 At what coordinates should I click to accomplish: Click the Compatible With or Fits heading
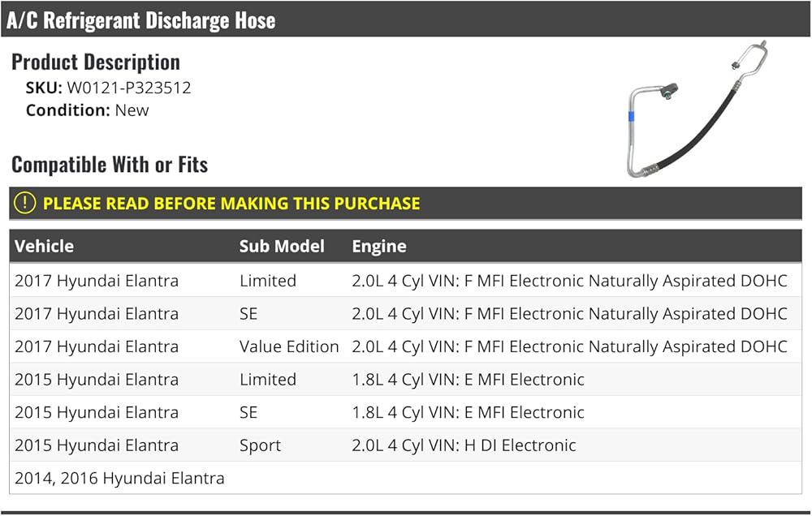coord(110,165)
